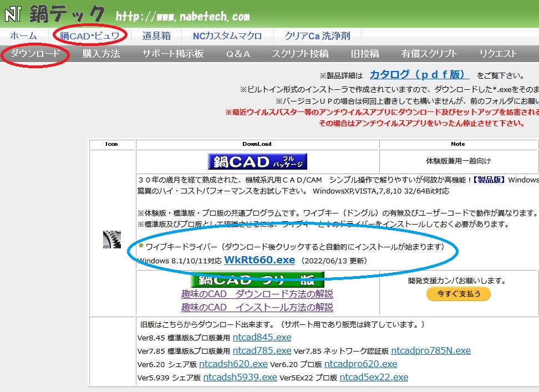The height and width of the screenshot is (392, 539).
Task: Switch to the 道具箱 tab
Action: coord(156,35)
